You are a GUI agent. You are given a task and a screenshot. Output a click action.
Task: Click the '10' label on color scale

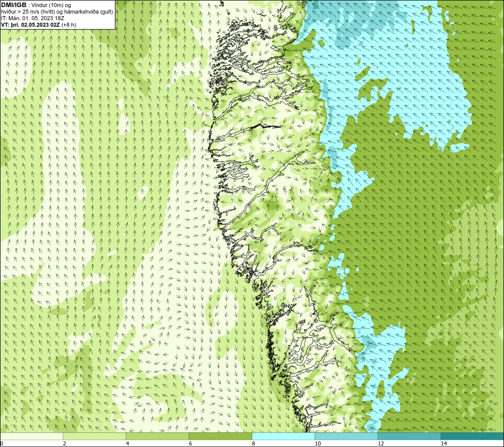click(x=318, y=443)
